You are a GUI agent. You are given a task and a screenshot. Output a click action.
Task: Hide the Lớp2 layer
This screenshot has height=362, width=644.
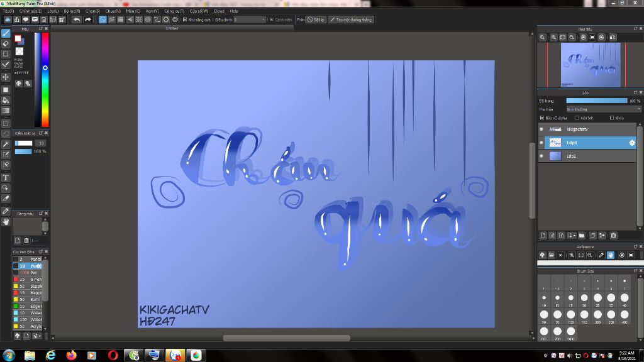[x=541, y=156]
